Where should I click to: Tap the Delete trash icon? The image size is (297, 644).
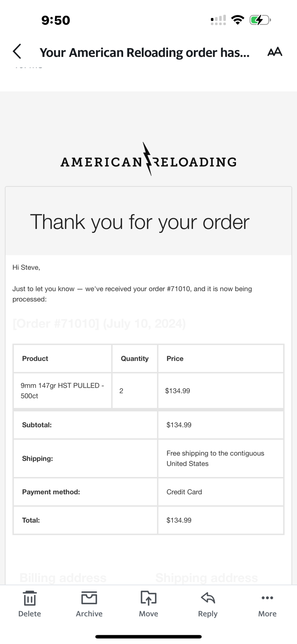30,597
